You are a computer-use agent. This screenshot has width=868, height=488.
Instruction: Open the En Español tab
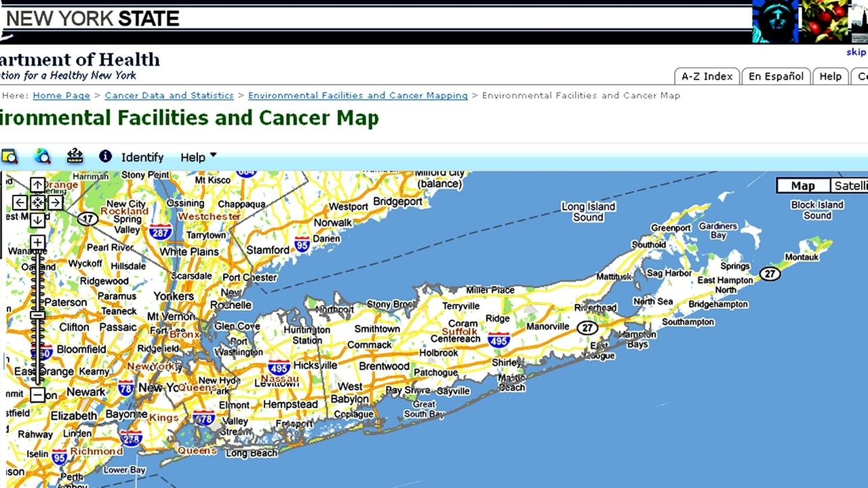(x=776, y=76)
